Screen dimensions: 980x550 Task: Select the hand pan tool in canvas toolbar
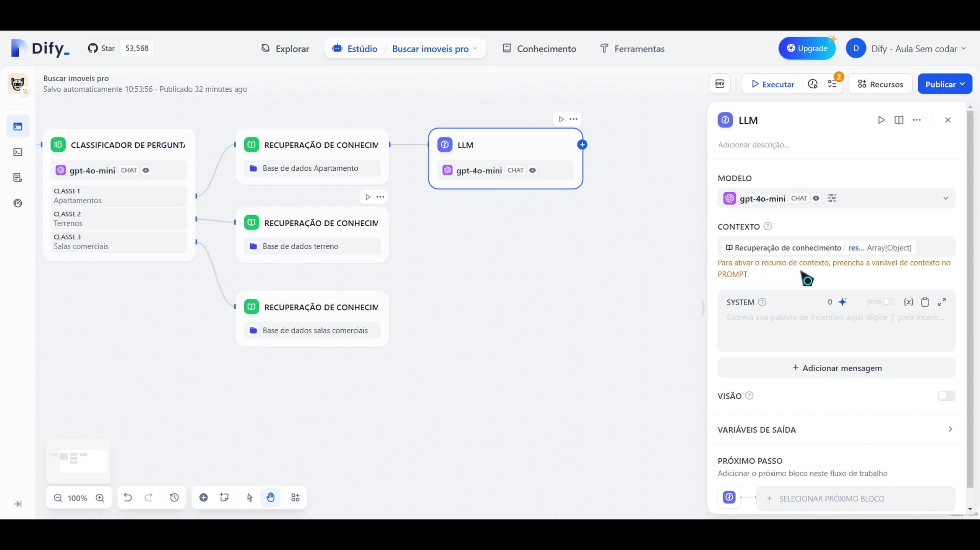tap(271, 498)
